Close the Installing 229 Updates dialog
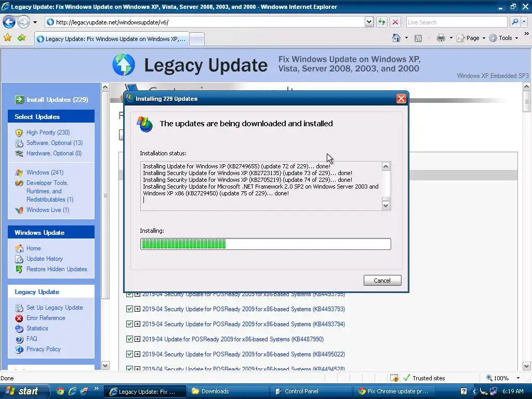 coord(402,98)
